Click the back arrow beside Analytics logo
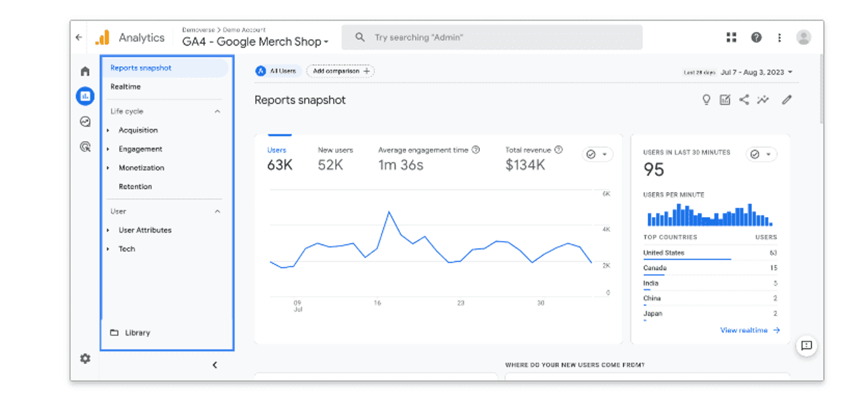Viewport: 868px width, 395px height. point(79,37)
